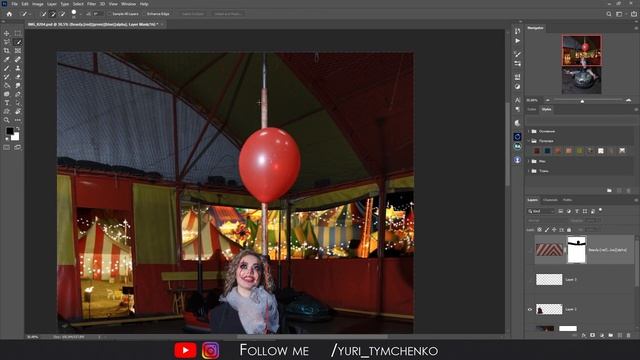Create a new group folder icon in Layers

click(611, 335)
